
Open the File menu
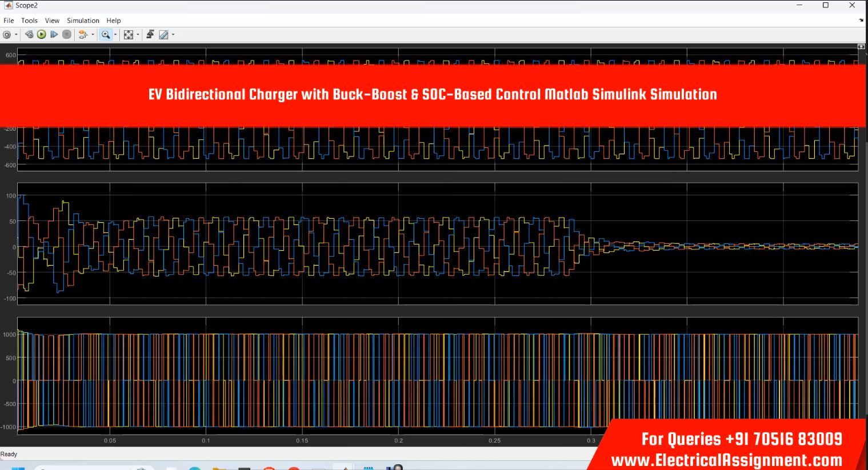coord(9,21)
